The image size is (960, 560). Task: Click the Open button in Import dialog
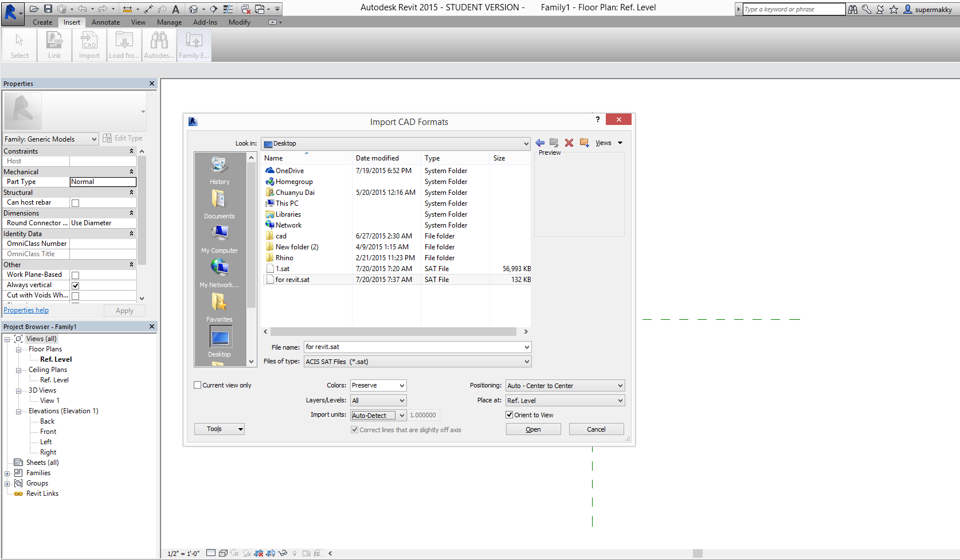click(x=533, y=429)
